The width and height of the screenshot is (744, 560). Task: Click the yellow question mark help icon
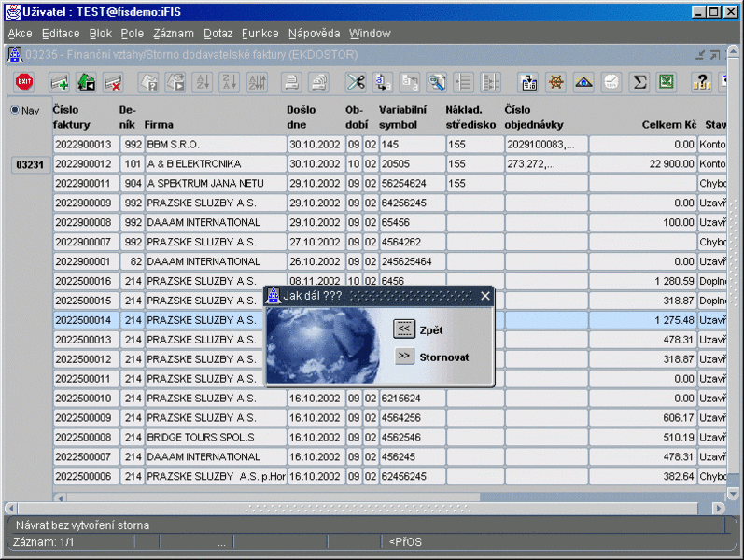pyautogui.click(x=702, y=82)
